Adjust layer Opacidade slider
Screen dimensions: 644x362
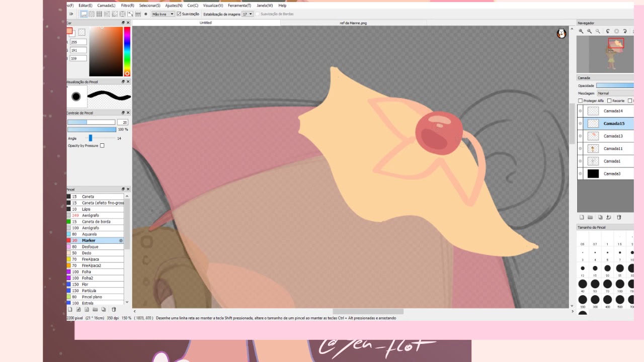click(615, 85)
